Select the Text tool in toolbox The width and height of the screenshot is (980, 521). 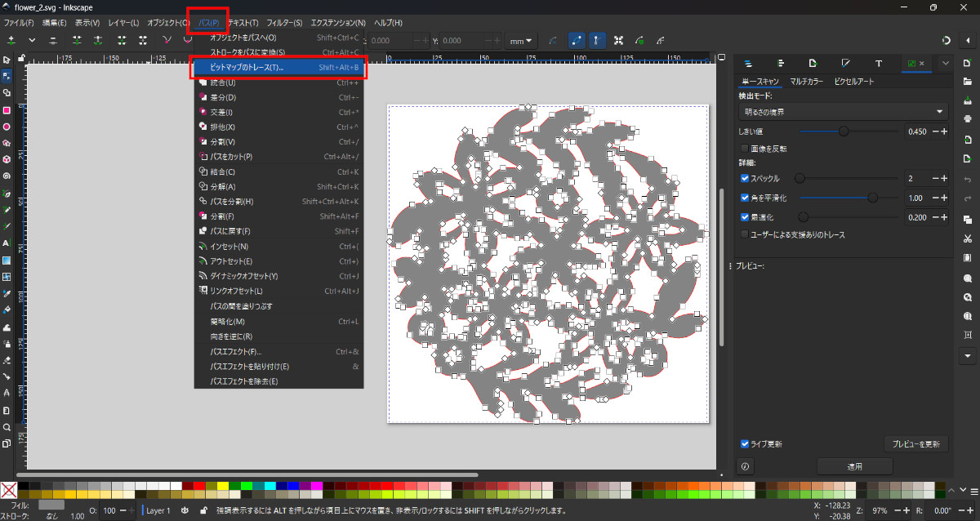pyautogui.click(x=7, y=243)
